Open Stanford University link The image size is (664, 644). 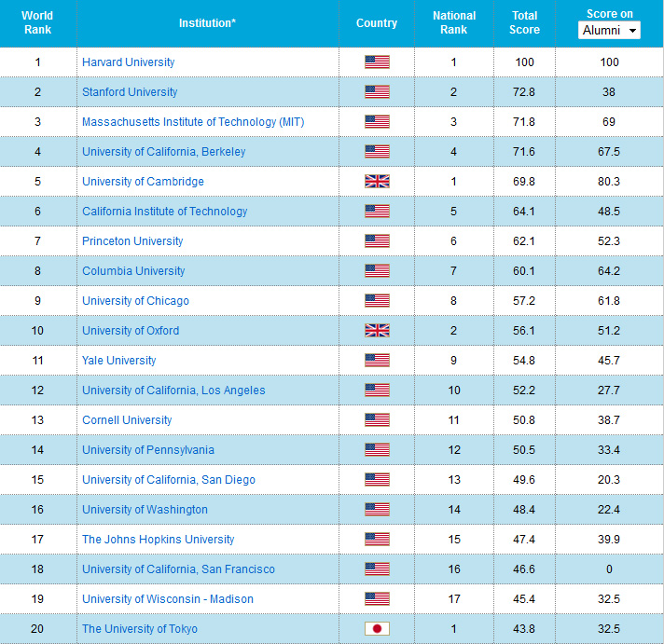click(130, 92)
